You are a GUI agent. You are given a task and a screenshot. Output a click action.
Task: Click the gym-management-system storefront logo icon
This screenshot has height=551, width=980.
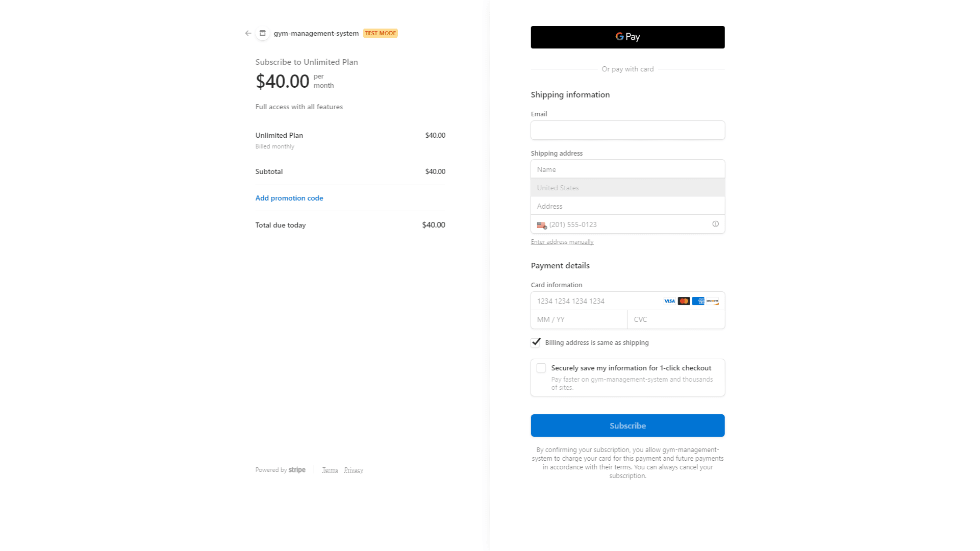(x=262, y=33)
